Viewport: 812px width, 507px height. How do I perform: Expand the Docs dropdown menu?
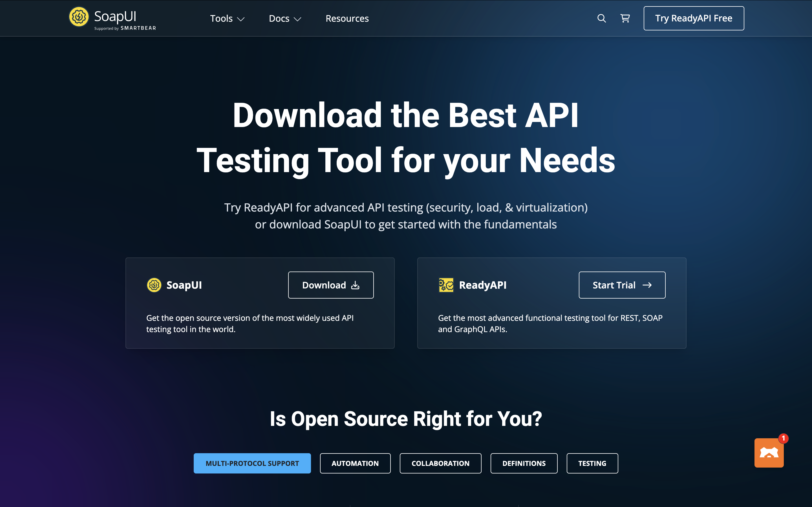pos(284,18)
